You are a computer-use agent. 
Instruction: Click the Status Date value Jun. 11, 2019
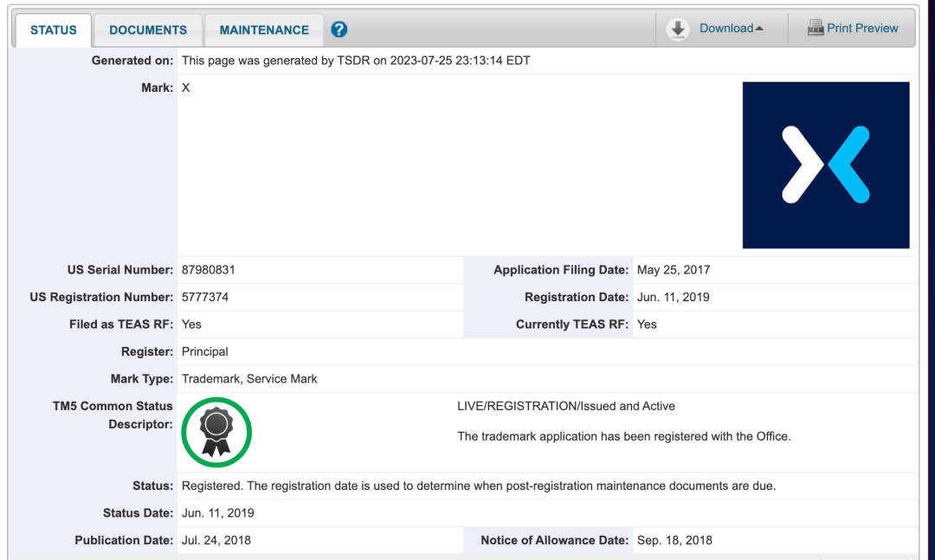tap(218, 513)
